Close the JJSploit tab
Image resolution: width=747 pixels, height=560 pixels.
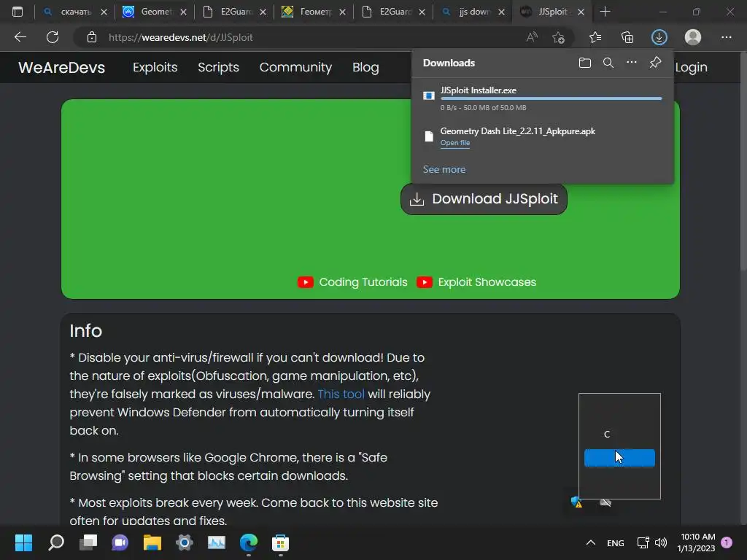pyautogui.click(x=581, y=12)
